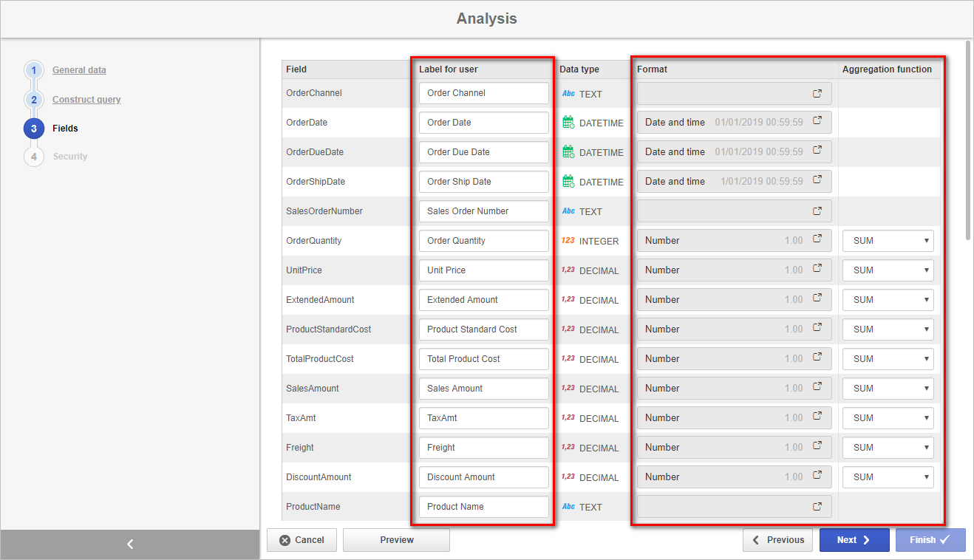Open aggregation dropdown for SalesAmount
Screen dimensions: 974x560
[x=888, y=389]
